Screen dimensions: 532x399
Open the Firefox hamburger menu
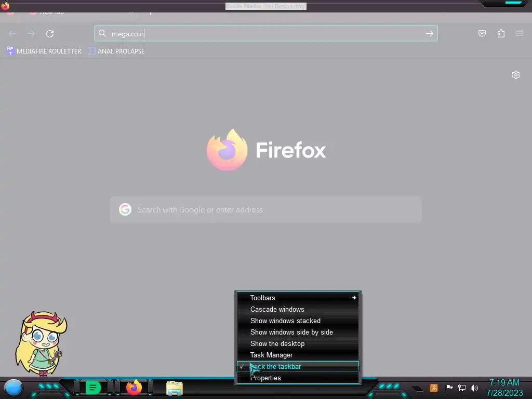(x=520, y=33)
